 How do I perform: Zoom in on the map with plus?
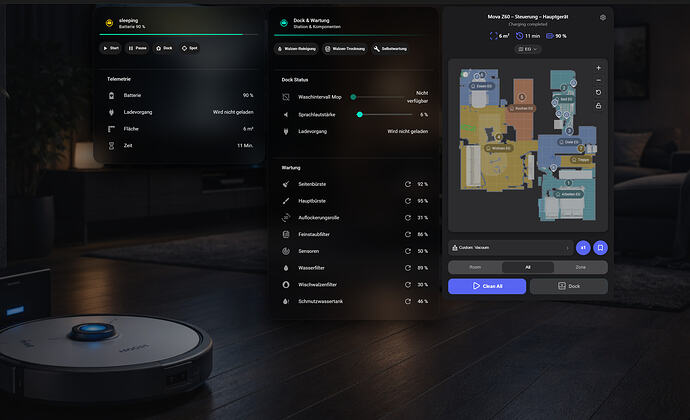click(598, 68)
